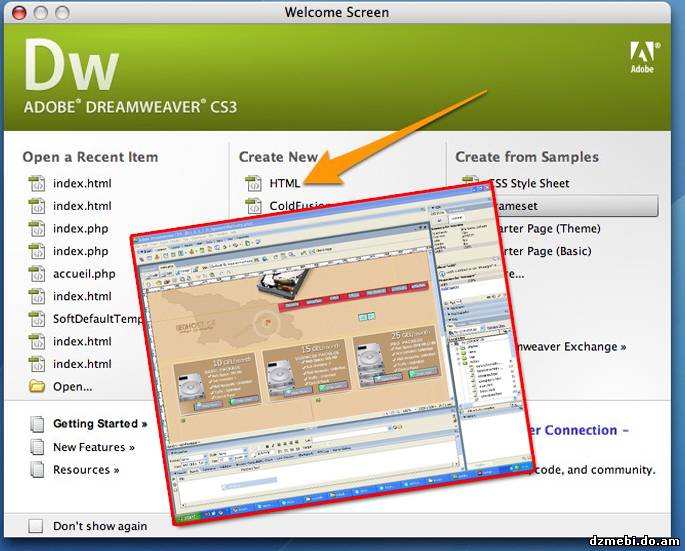Click the Open... folder icon
This screenshot has height=551, width=685.
37,386
